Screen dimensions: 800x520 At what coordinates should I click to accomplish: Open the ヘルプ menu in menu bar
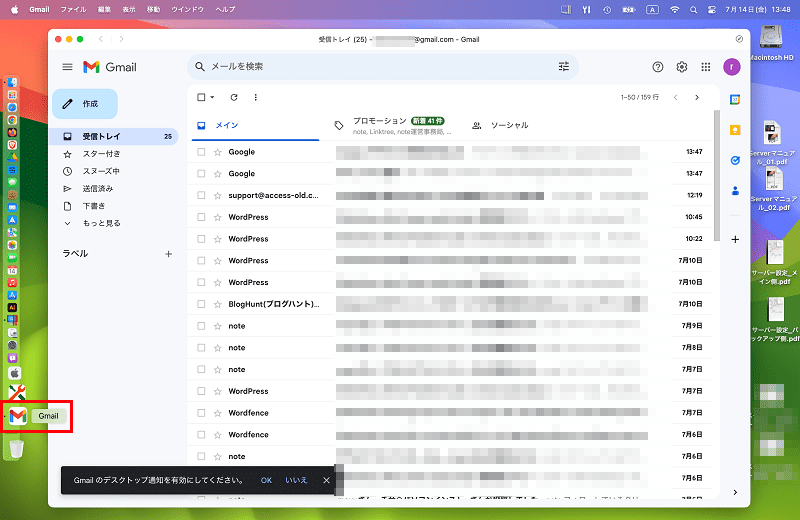point(225,9)
